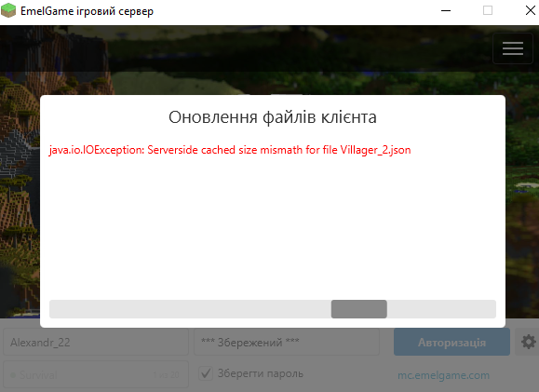Click the '1 из 20' player count in the server selector
This screenshot has height=392, width=539.
[166, 375]
